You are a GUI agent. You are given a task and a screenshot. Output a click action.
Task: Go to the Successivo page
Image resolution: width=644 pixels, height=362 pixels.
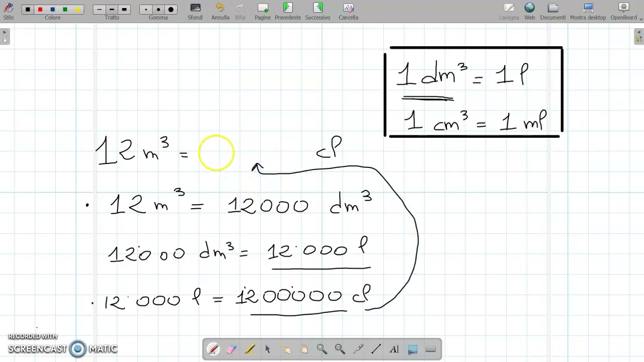coord(317,11)
